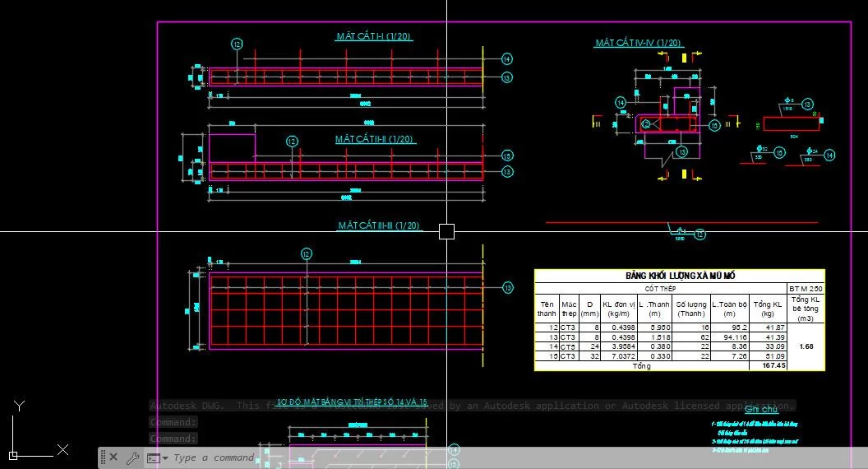Click the 'Số lượng (Thanh)' column header

point(691,309)
